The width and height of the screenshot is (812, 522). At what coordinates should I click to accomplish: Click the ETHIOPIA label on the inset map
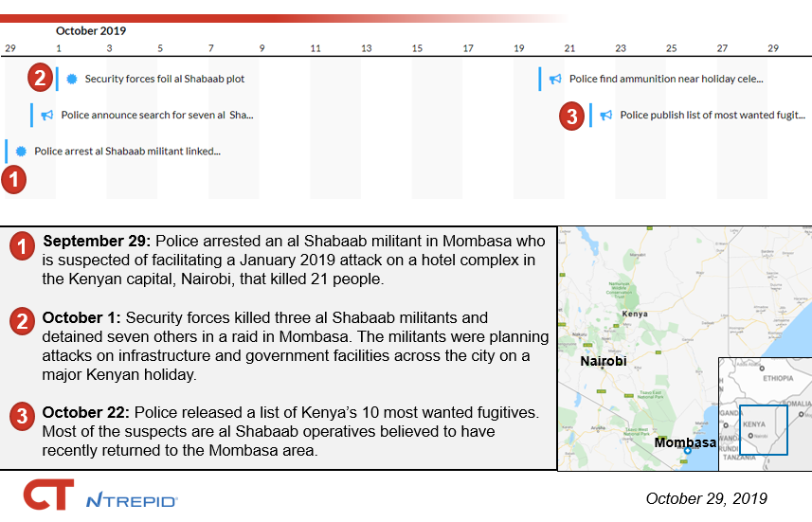click(778, 378)
